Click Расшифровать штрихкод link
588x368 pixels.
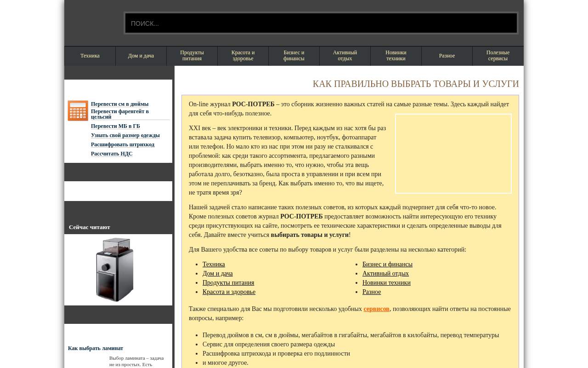123,144
